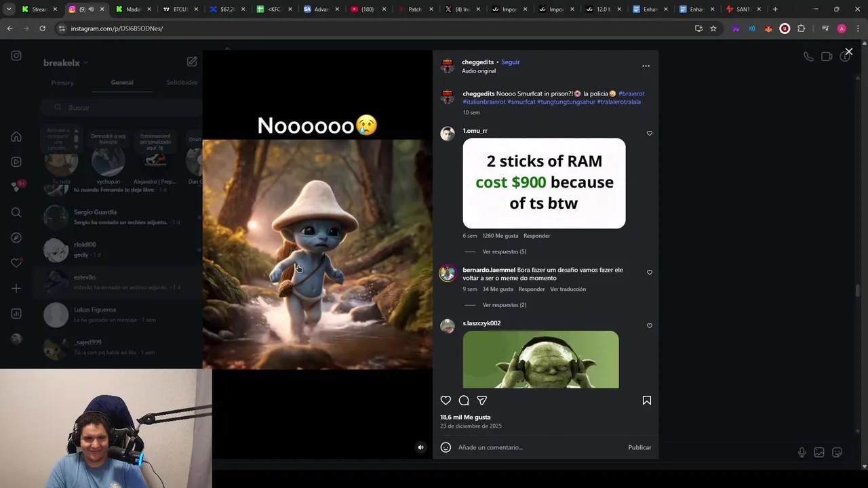The image size is (868, 488).
Task: Like s.laszczyk002's comment
Action: pyautogui.click(x=650, y=326)
